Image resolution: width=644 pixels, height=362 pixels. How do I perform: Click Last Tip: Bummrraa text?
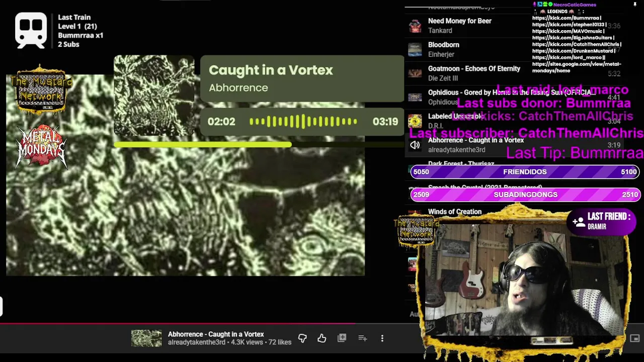pyautogui.click(x=575, y=152)
